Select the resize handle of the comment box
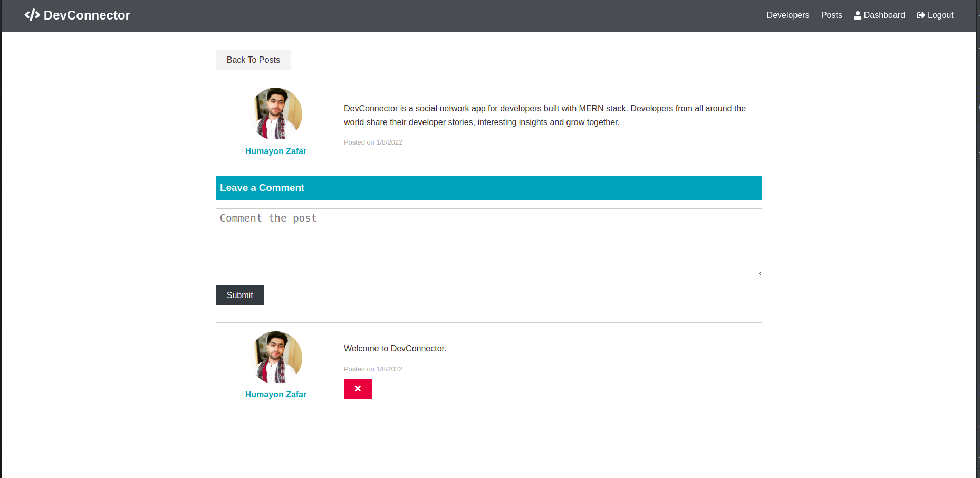Viewport: 980px width, 478px height. (x=758, y=272)
